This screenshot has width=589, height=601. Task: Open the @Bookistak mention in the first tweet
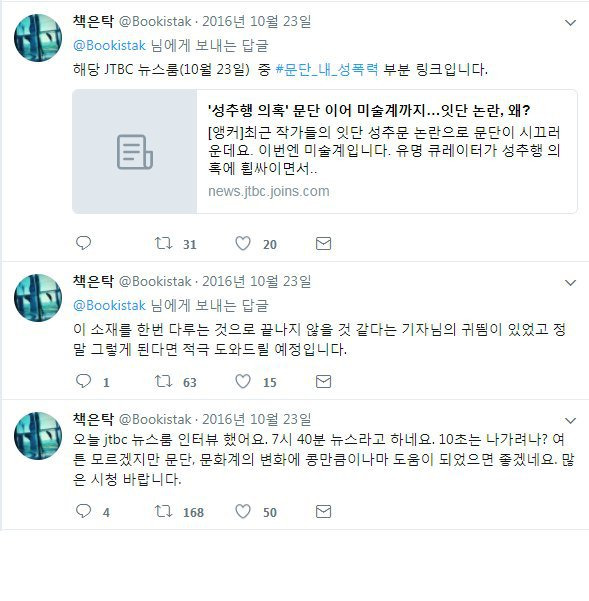pyautogui.click(x=110, y=45)
